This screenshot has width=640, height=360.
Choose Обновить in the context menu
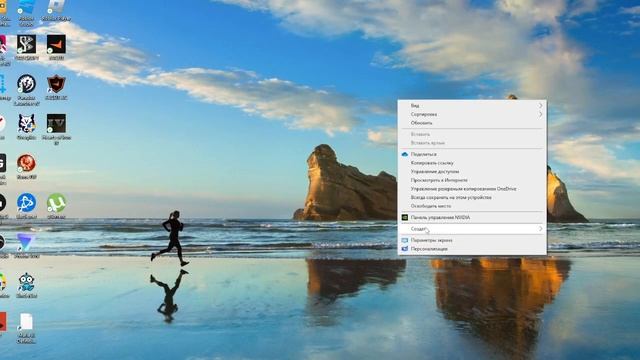click(x=472, y=123)
